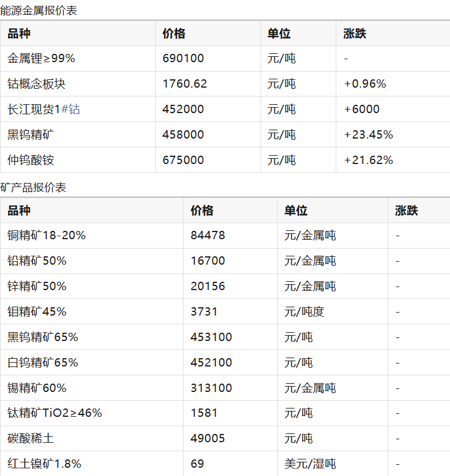Click the 能源金属报价表 table title
The width and height of the screenshot is (450, 476).
[x=38, y=10]
